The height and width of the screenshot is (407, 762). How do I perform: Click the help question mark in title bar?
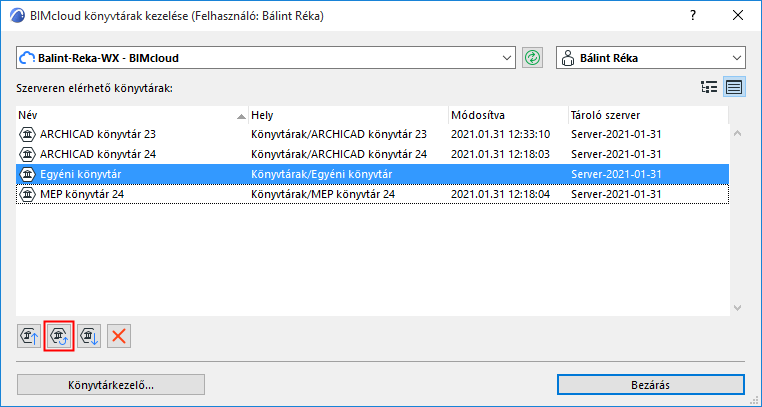(693, 16)
